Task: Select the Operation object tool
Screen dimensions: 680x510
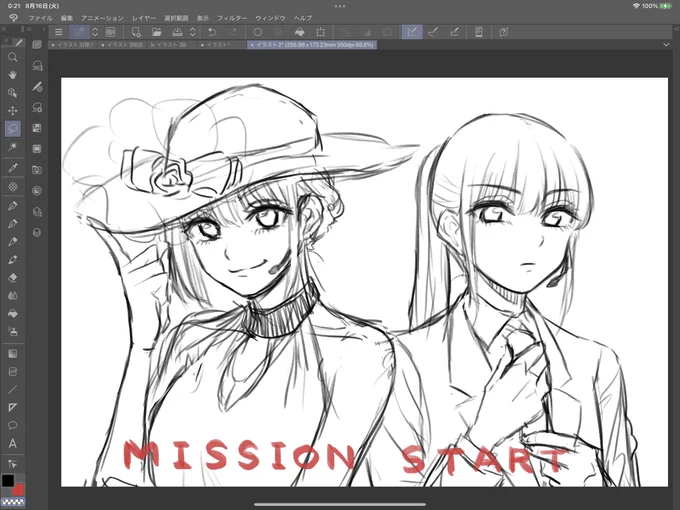Action: click(x=13, y=93)
